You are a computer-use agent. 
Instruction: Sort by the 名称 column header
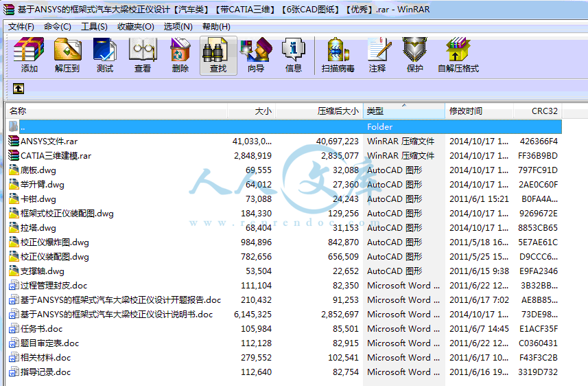pos(117,111)
